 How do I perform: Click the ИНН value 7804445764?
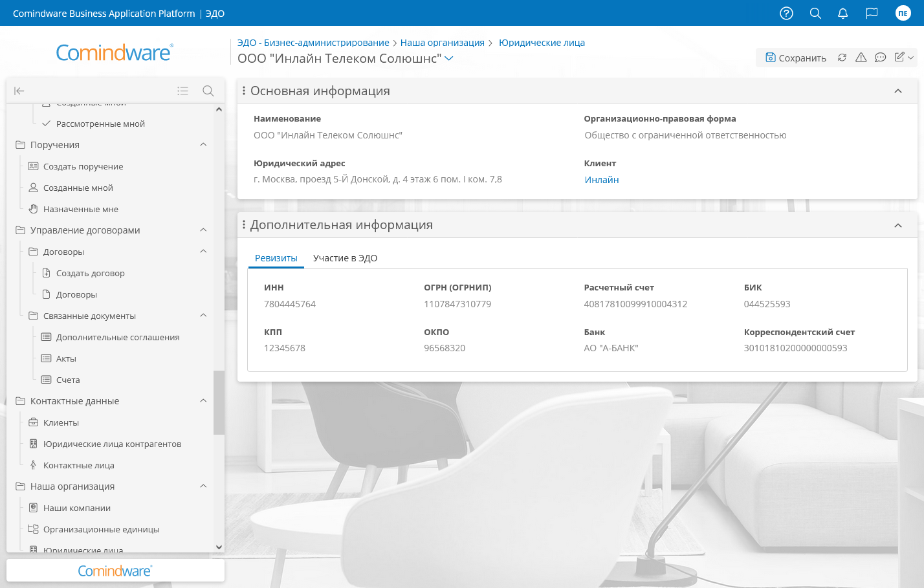290,304
